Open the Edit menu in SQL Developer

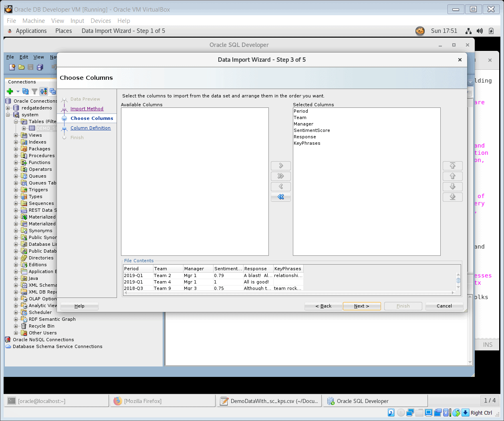tap(24, 57)
